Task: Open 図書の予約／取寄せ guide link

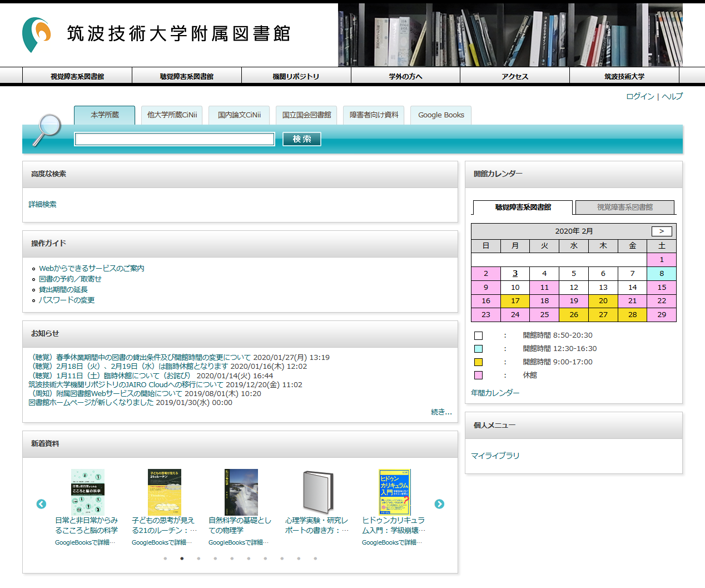Action: [70, 279]
